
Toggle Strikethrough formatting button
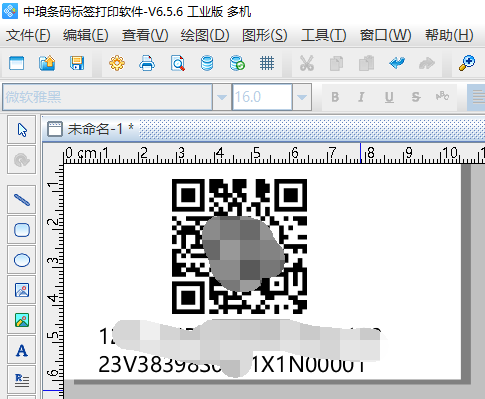coord(416,97)
